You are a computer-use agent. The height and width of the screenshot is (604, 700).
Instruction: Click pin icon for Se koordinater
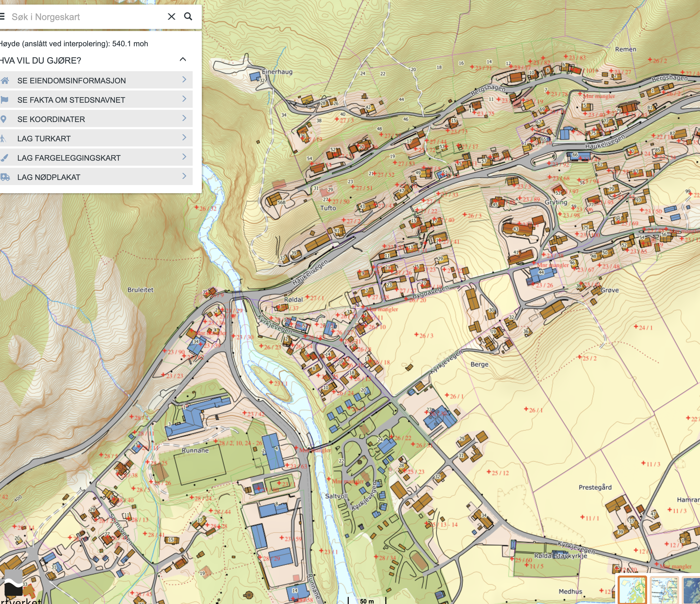pos(4,119)
